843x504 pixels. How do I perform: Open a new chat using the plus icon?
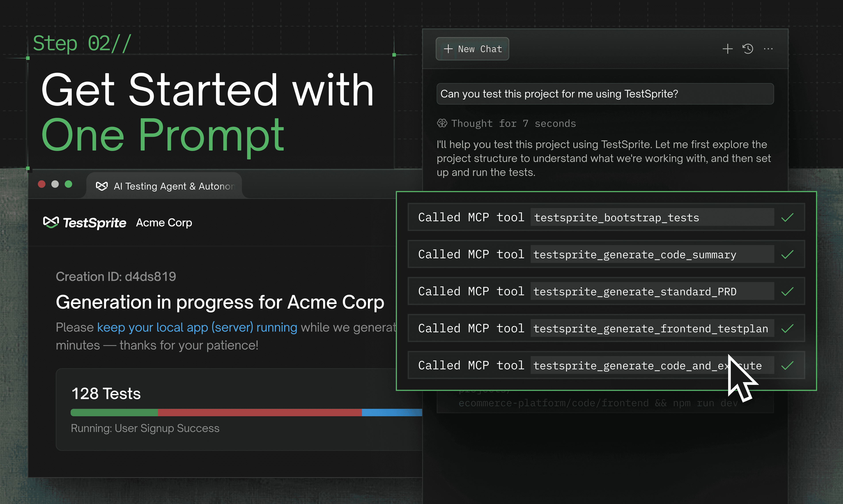[x=728, y=49]
